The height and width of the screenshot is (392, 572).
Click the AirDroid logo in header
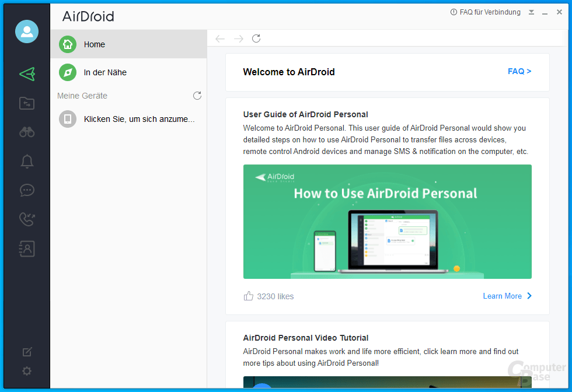click(88, 16)
